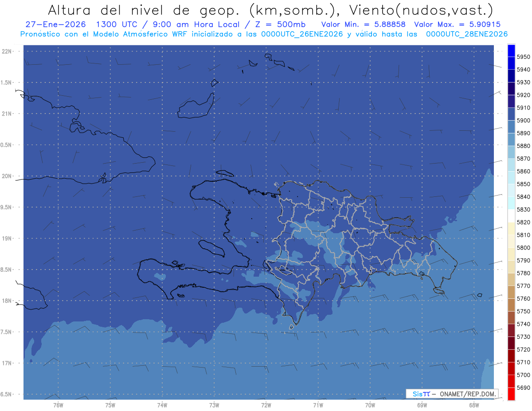The width and height of the screenshot is (532, 411).
Task: Click the 5750 legend value
Action: [x=523, y=311]
